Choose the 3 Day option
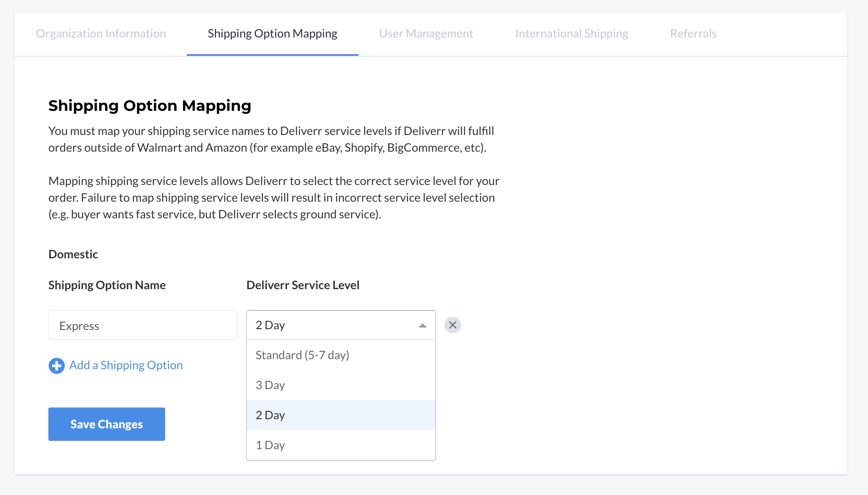 (x=341, y=385)
